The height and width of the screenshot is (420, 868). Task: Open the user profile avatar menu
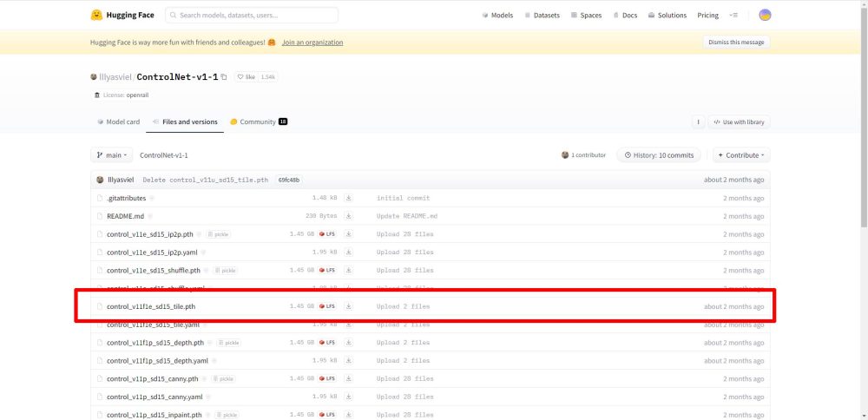[764, 15]
